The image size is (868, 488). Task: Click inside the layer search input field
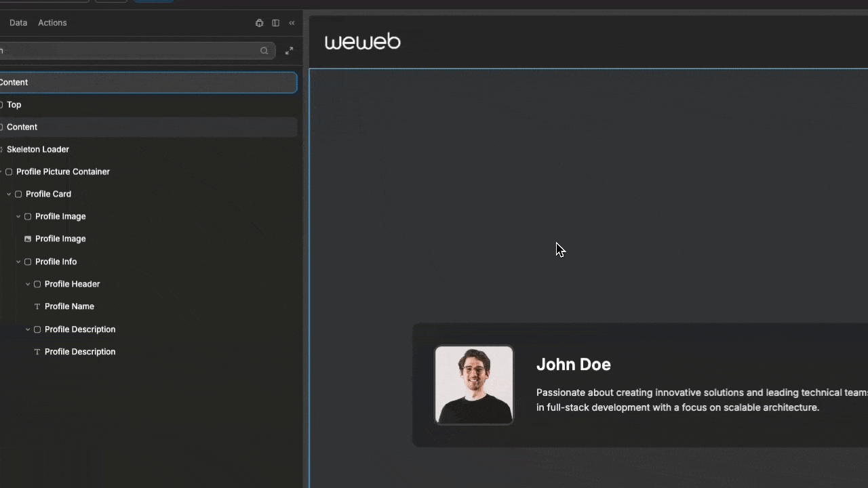coord(136,50)
